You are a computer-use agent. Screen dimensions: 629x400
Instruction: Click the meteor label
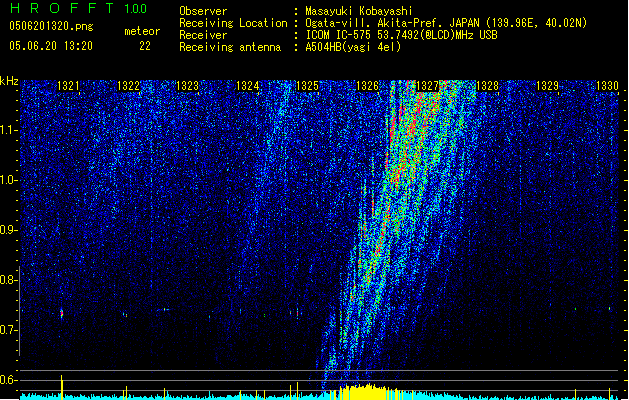142,31
